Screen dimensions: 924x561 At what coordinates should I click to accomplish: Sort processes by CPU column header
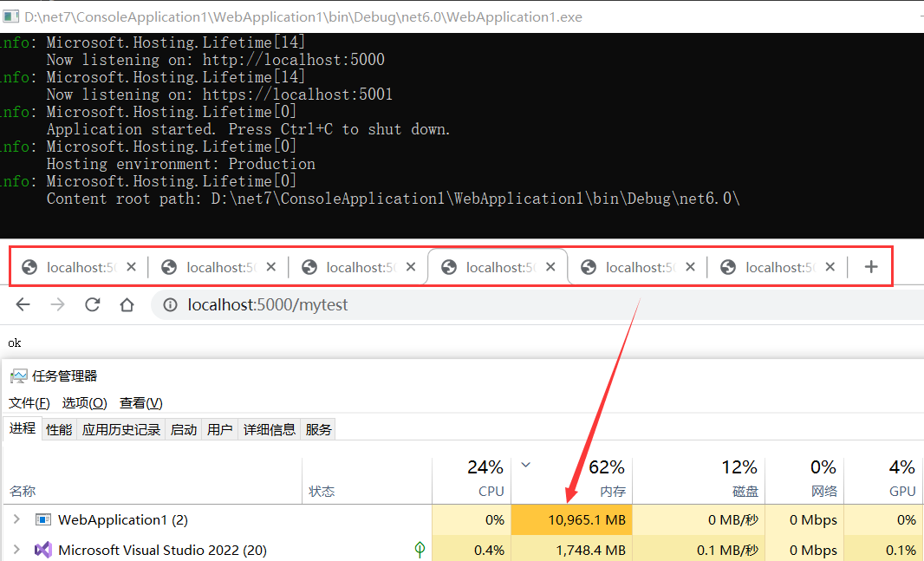(491, 492)
